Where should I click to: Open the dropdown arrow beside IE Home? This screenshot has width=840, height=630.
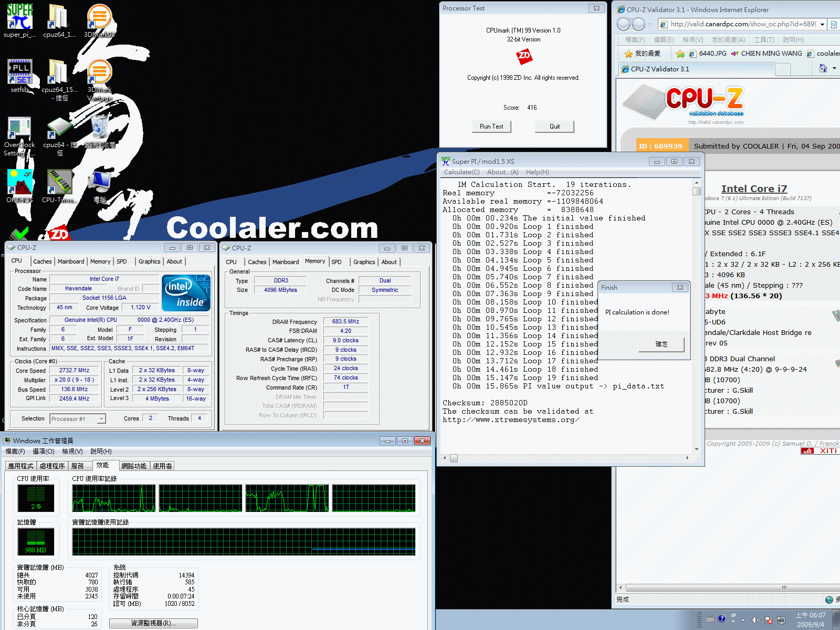click(835, 68)
